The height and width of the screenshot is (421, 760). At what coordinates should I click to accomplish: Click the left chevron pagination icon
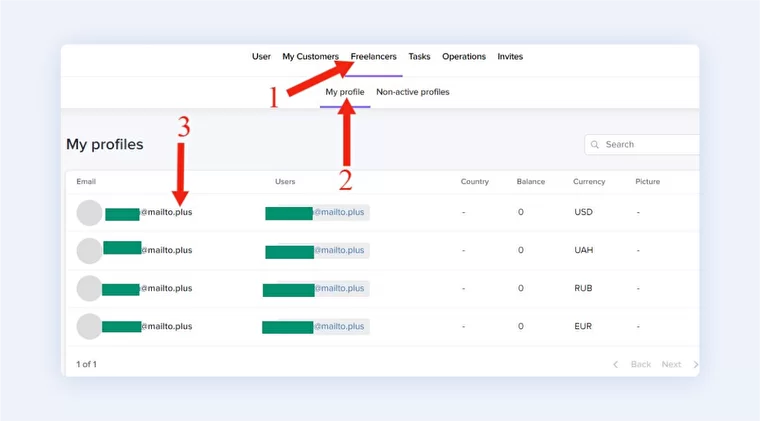[x=616, y=364]
